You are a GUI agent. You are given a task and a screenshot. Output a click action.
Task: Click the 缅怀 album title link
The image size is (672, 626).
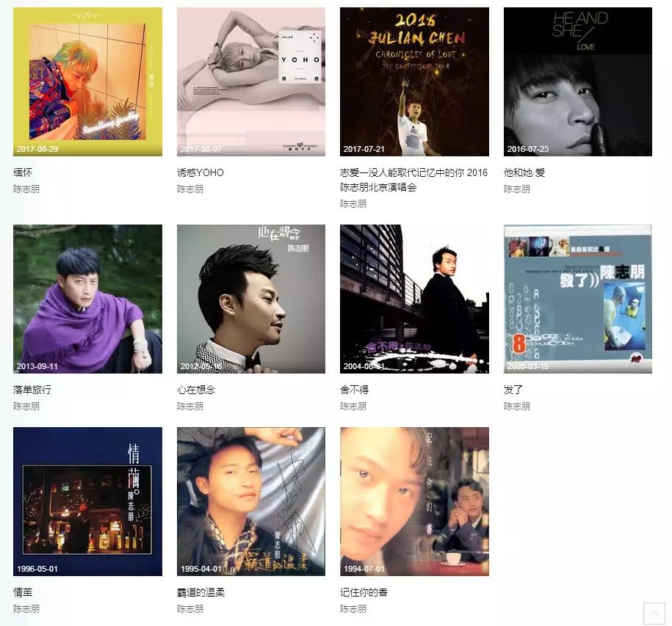[23, 172]
